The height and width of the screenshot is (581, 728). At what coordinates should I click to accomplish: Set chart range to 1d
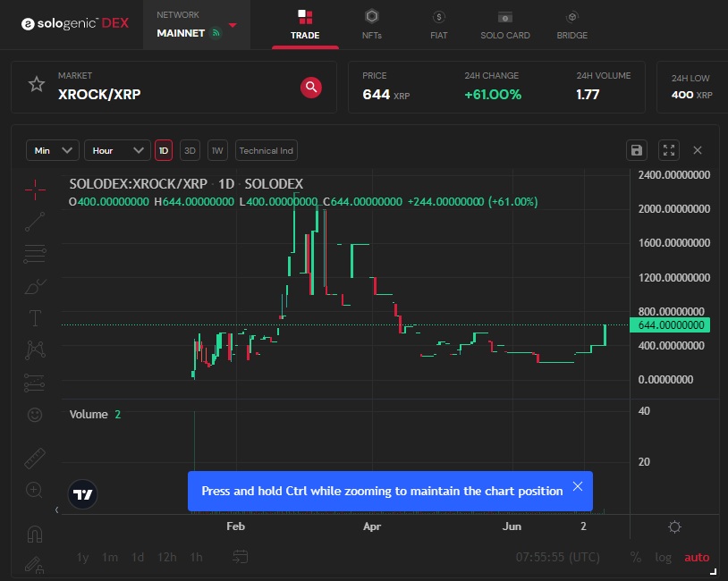tap(138, 557)
